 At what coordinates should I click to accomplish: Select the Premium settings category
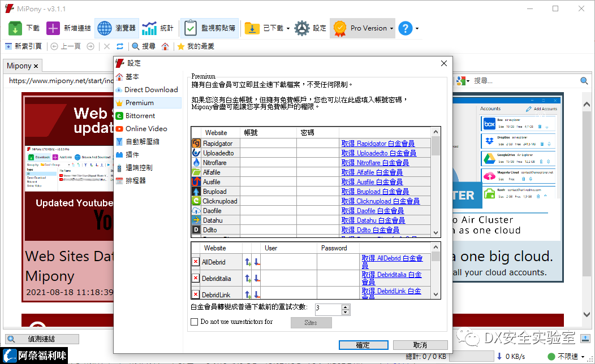[x=148, y=103]
